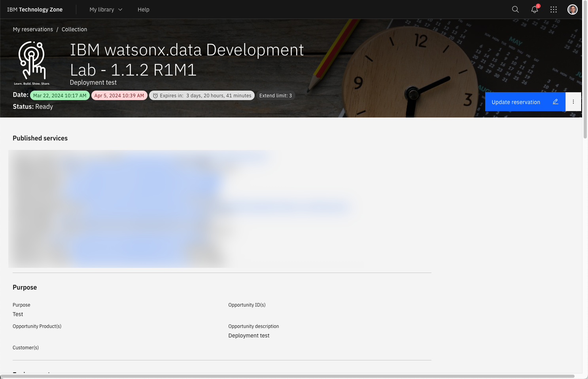
Task: Click the Mar 22, 2024 start date tag
Action: (x=60, y=95)
